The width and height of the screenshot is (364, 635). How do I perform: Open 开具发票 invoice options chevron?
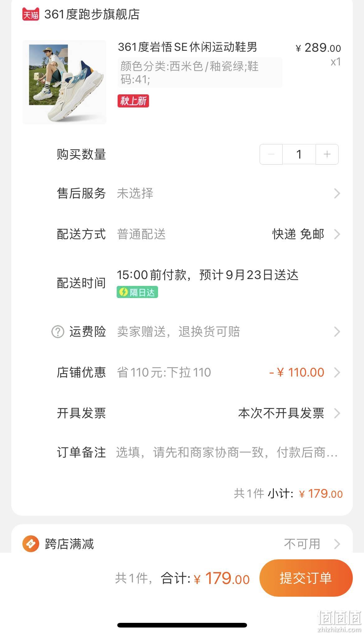pos(337,413)
